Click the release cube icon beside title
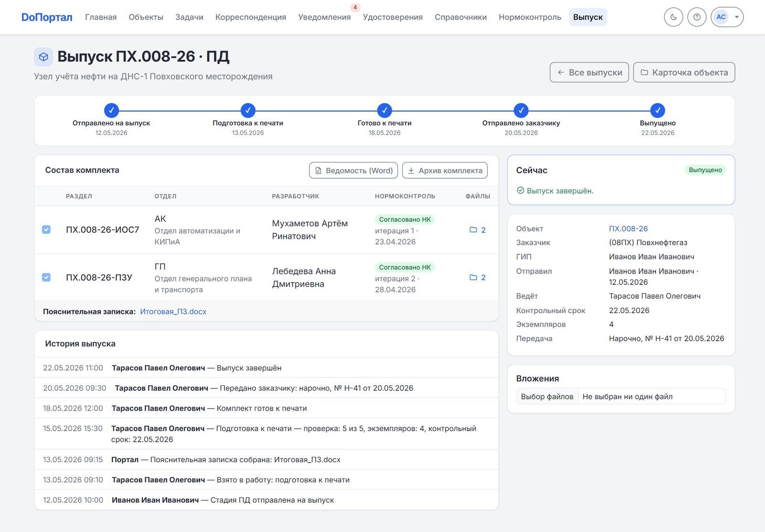The width and height of the screenshot is (765, 532). (x=44, y=57)
